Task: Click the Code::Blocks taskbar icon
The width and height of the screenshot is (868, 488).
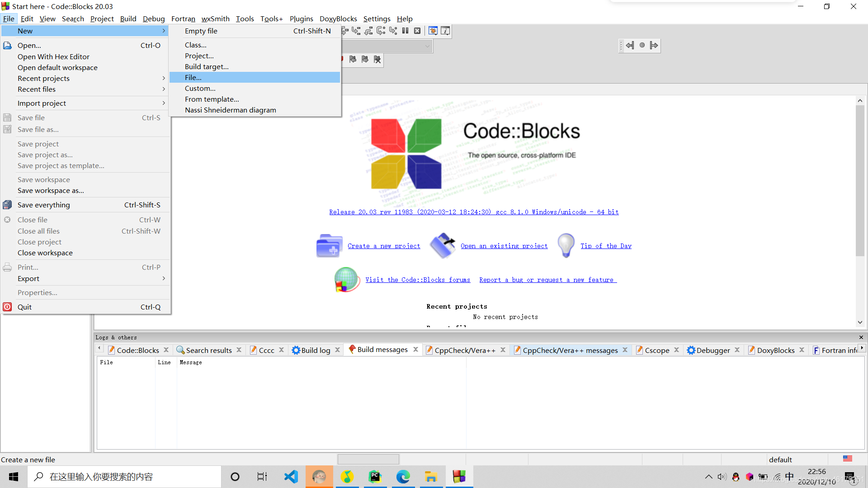Action: [x=459, y=477]
